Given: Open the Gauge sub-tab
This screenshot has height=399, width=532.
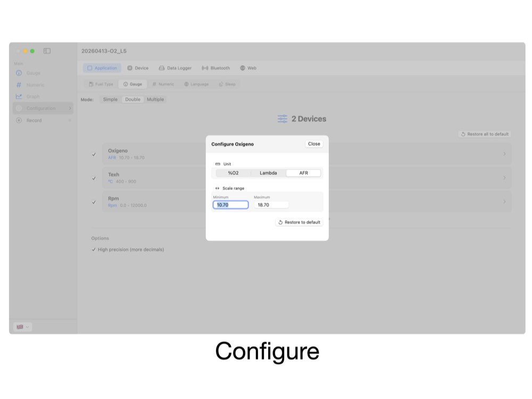Looking at the screenshot, I should pos(132,84).
